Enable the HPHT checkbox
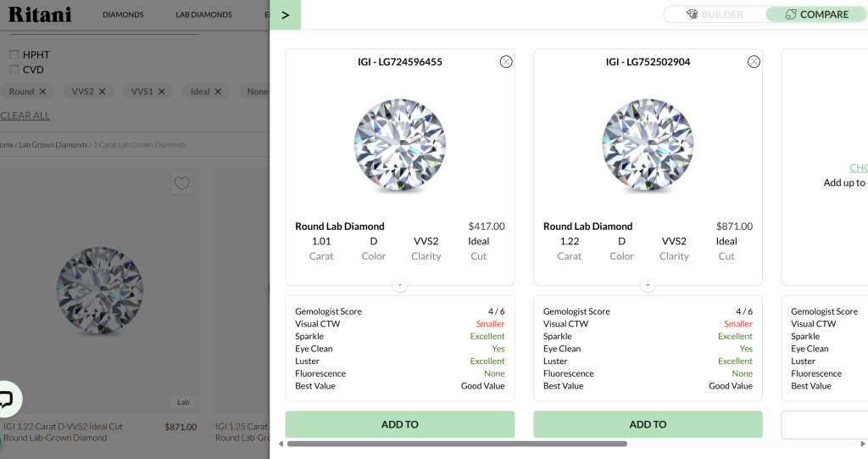The height and width of the screenshot is (459, 868). pos(14,54)
